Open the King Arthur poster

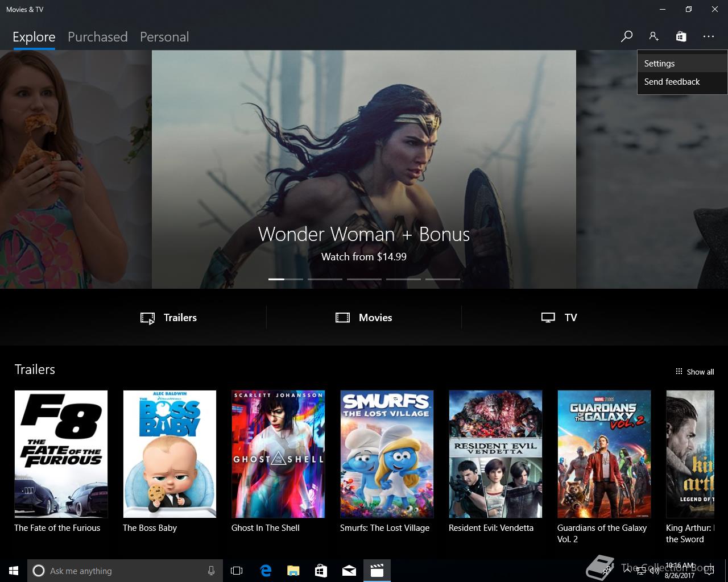(x=690, y=454)
